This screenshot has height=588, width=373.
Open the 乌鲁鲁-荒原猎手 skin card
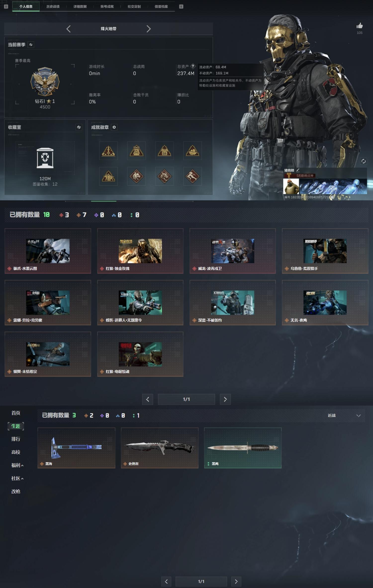[325, 251]
